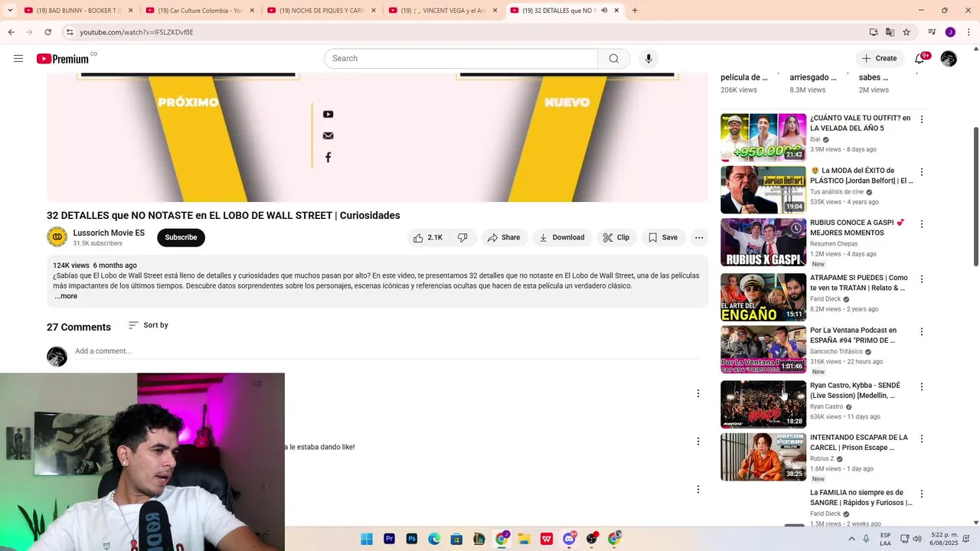This screenshot has height=551, width=980.
Task: Click email envelope icon on end screen
Action: click(328, 135)
